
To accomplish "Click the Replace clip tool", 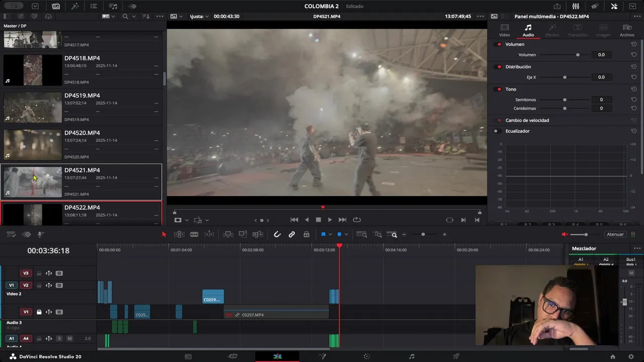I will tap(258, 234).
